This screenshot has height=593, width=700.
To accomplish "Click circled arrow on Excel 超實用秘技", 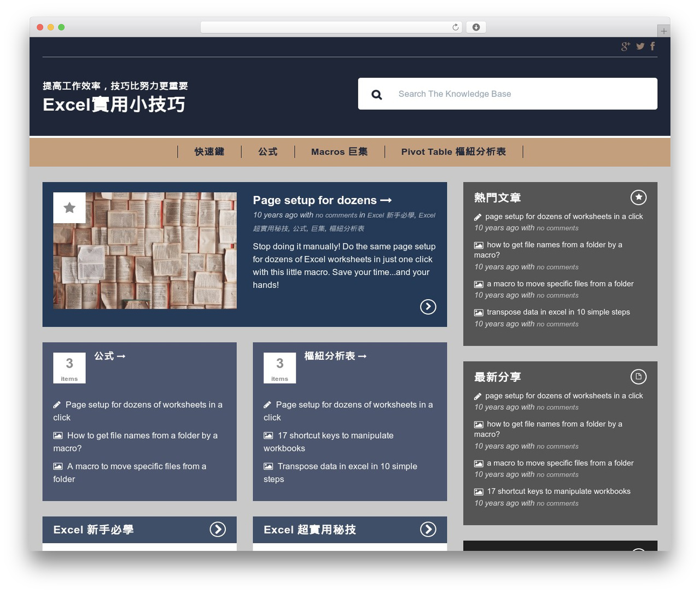I will 428,529.
